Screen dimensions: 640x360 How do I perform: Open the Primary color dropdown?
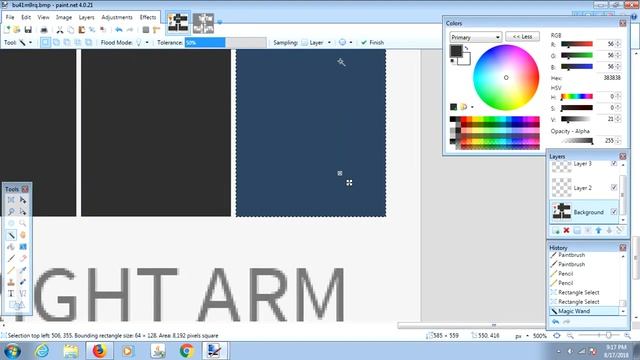coord(476,37)
